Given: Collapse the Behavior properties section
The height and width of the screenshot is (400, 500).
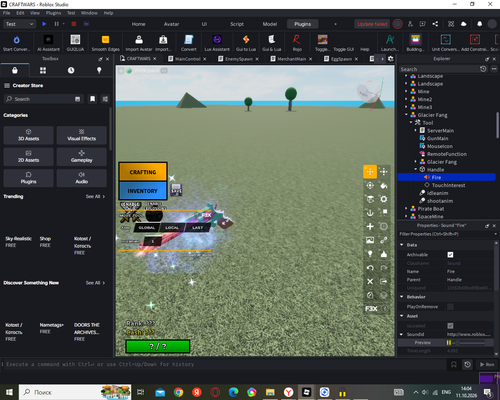Looking at the screenshot, I should click(402, 296).
